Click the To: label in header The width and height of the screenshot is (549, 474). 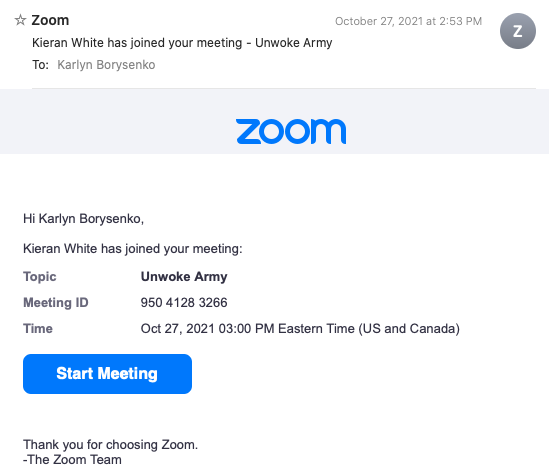tap(40, 65)
